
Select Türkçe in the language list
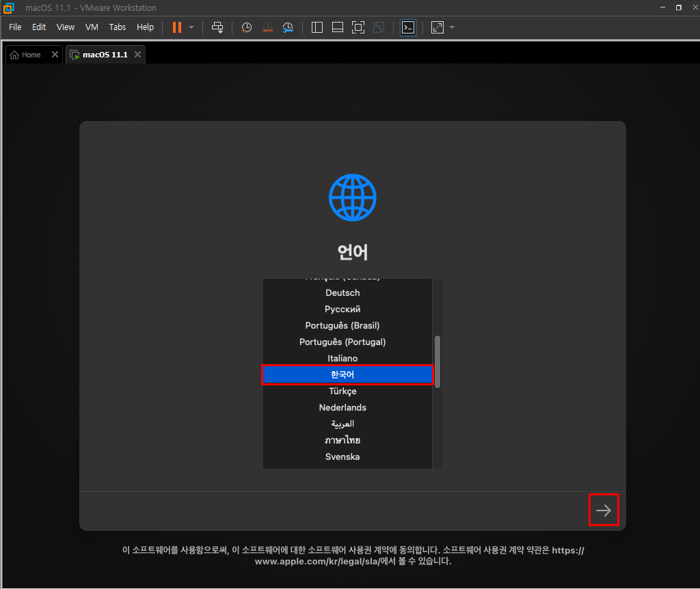[x=347, y=392]
